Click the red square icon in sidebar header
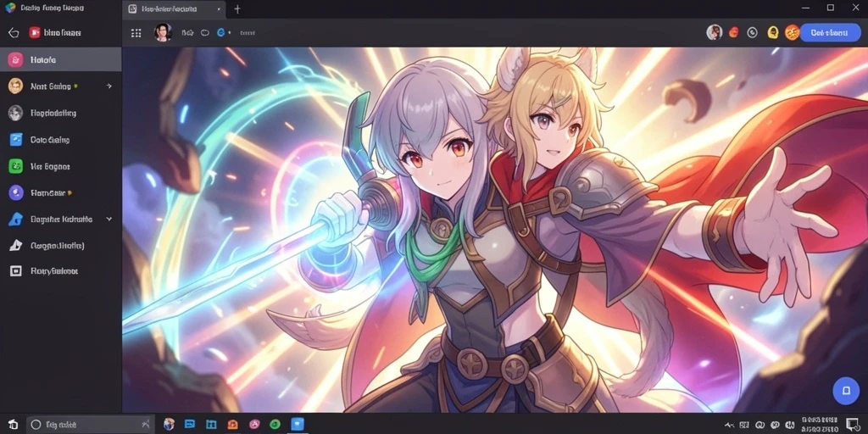868x434 pixels. [x=35, y=33]
